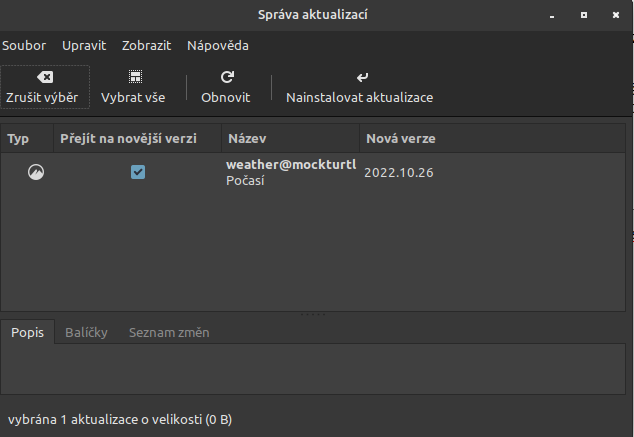Click the Vybrat vše select-all icon
Viewport: 634px width, 437px height.
pos(133,77)
